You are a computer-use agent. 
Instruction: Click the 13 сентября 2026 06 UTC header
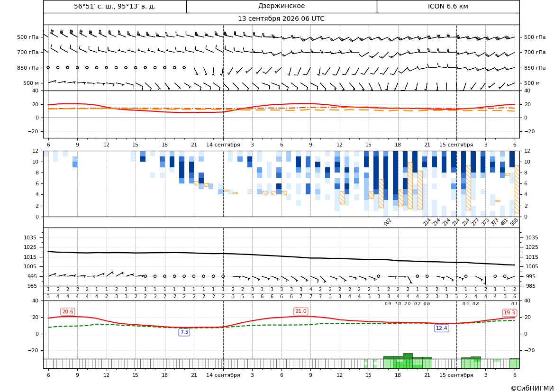tap(281, 19)
